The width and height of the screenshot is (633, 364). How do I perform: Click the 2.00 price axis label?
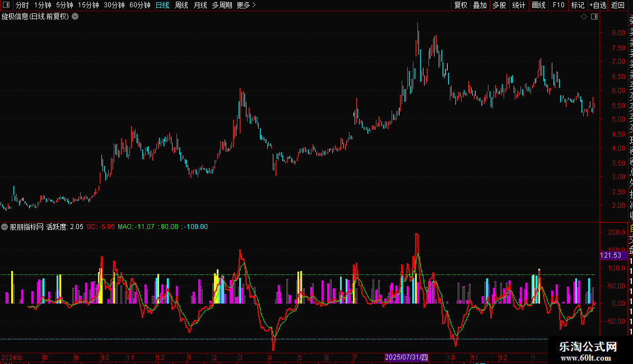click(x=618, y=206)
